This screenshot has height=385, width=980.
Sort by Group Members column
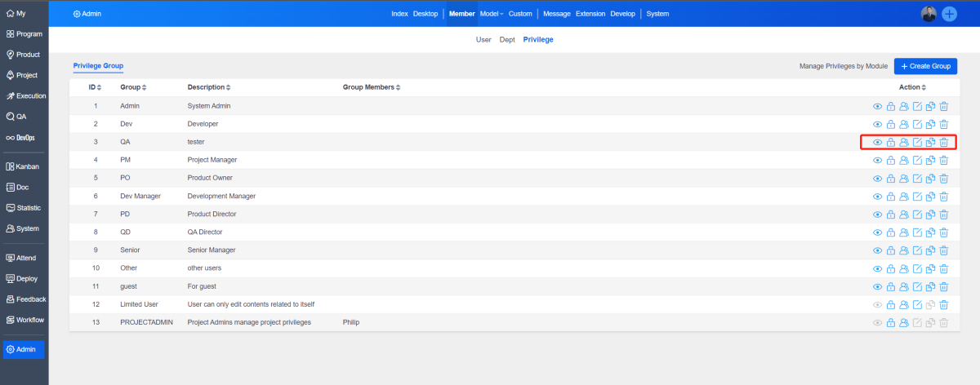tap(371, 87)
